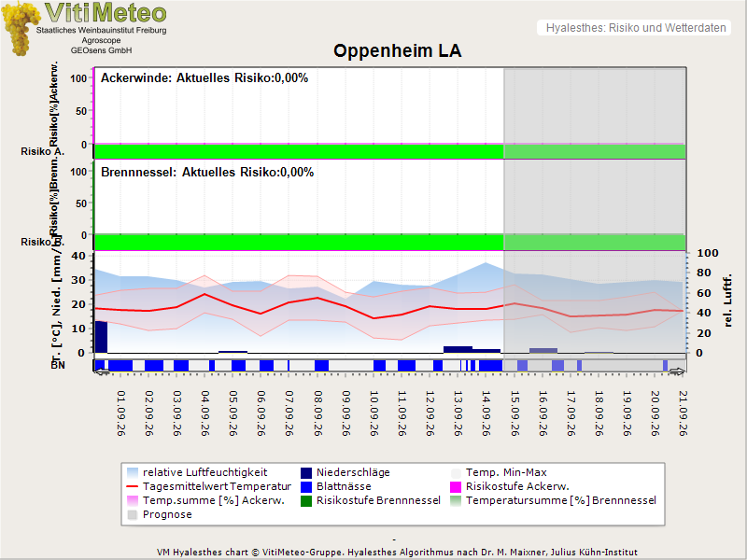
Task: Click the pink 'Temp.summe [%] Ackerw.' legend swatch
Action: point(133,500)
